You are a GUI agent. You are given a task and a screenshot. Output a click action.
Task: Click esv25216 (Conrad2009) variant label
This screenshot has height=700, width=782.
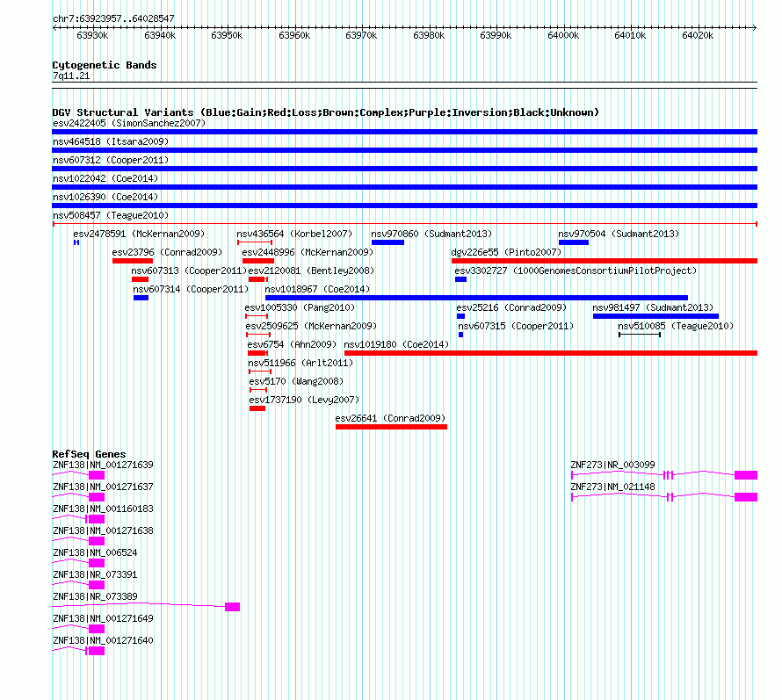[511, 307]
